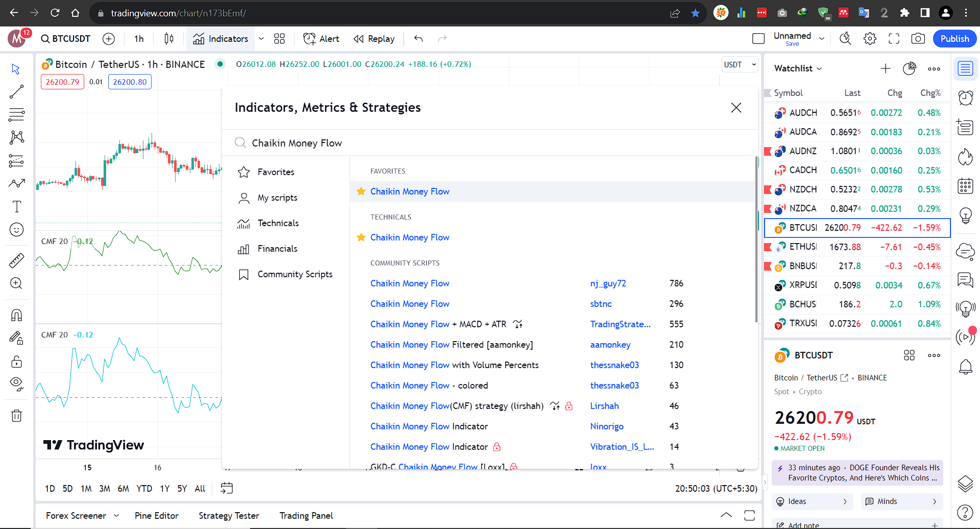Select the Favorites category
980x529 pixels.
coord(286,172)
